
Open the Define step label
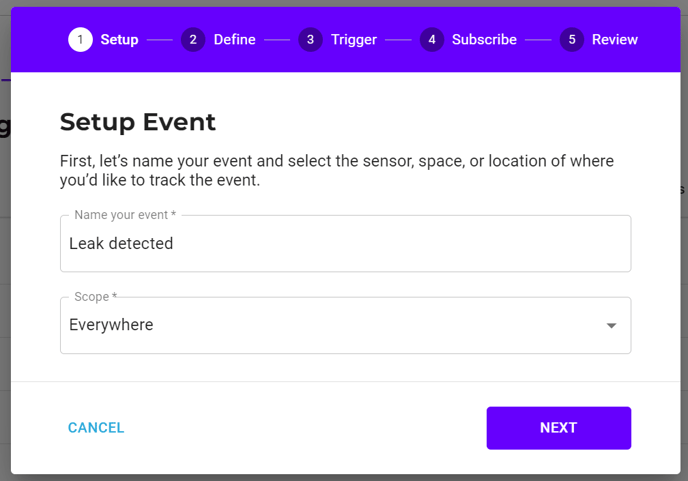234,39
